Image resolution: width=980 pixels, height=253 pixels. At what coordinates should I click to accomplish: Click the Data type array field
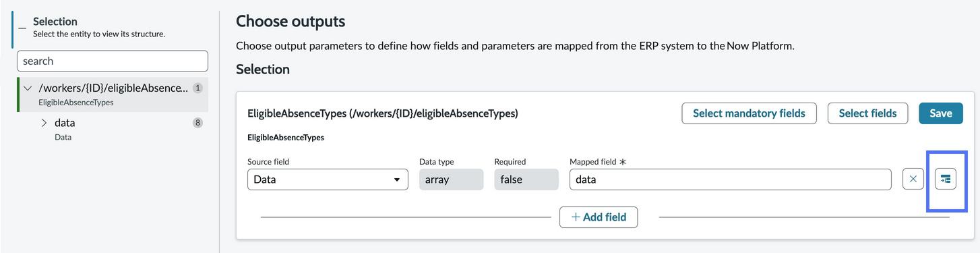pyautogui.click(x=451, y=179)
